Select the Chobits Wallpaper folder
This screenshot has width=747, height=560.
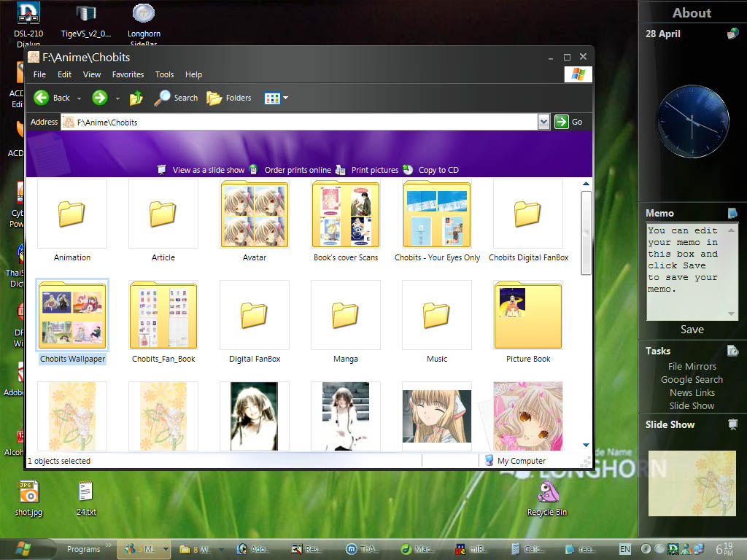click(x=72, y=317)
